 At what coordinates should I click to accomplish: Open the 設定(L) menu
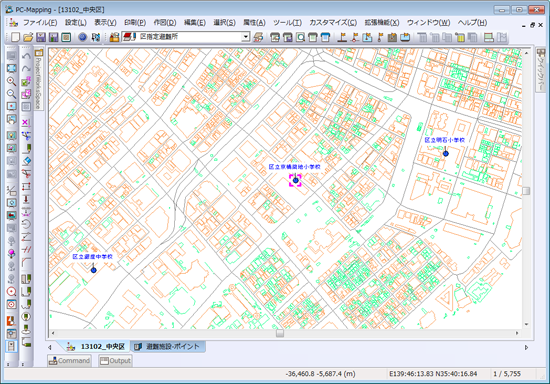[75, 23]
